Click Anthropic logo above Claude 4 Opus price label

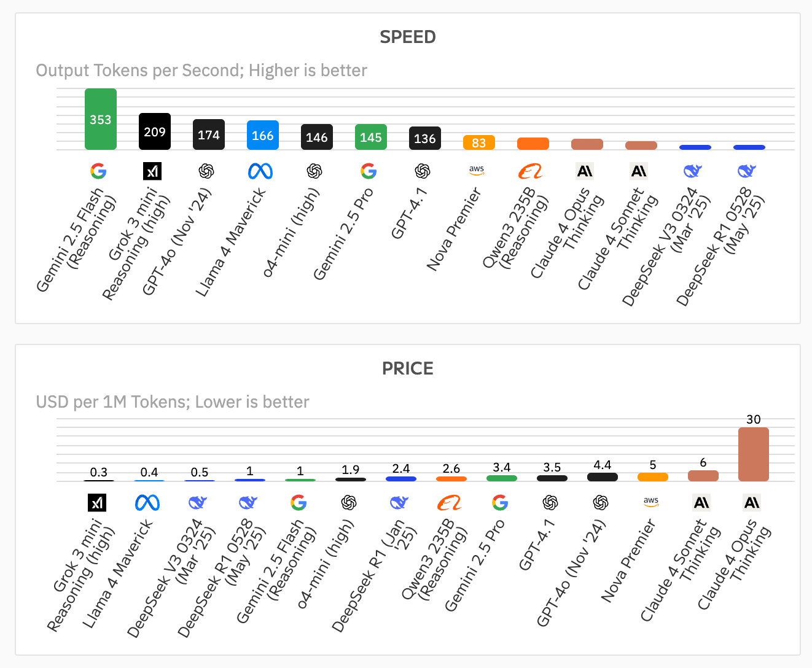752,503
